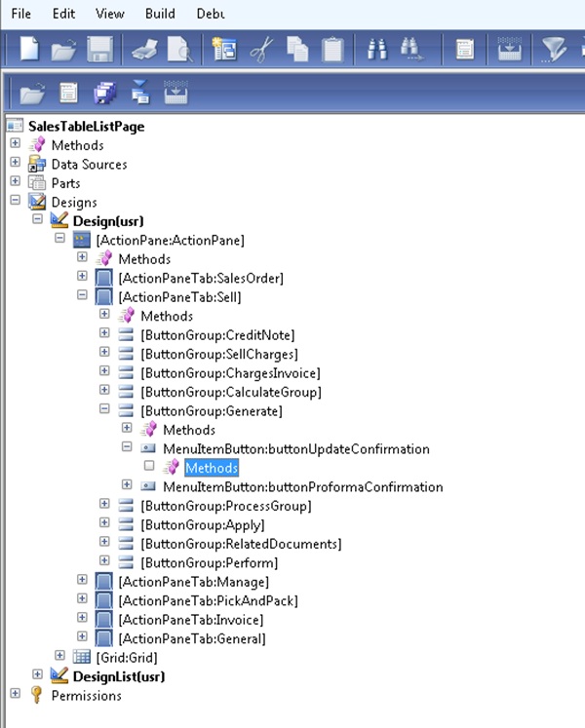Expand the Data Sources node

pos(16,164)
